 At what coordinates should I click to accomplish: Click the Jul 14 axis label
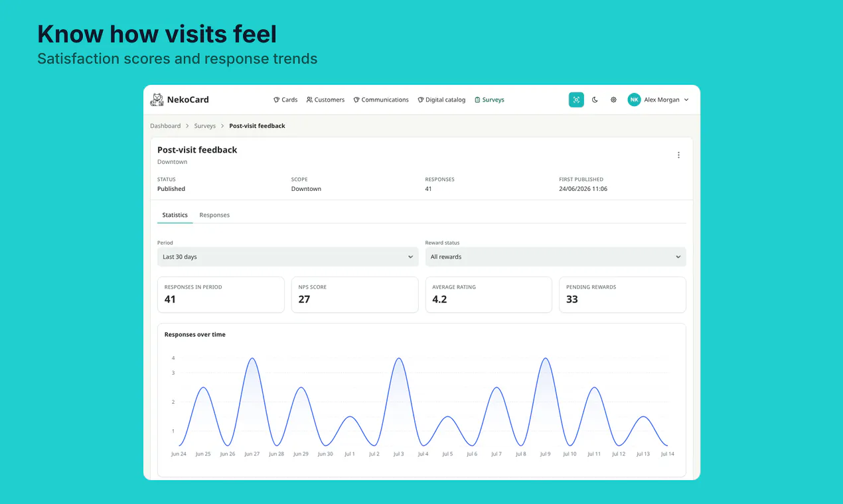pyautogui.click(x=667, y=454)
